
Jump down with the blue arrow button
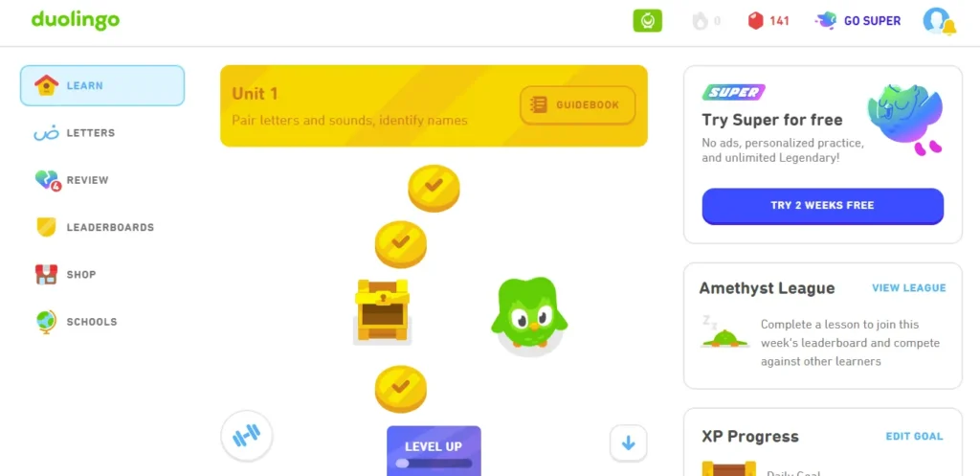[628, 443]
